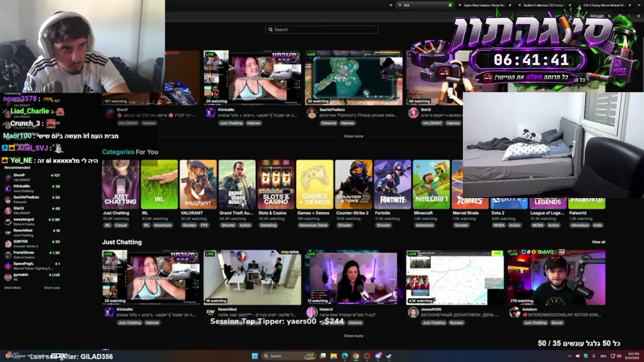Click the Russian tag on JesusAVGN's stream

[456, 323]
